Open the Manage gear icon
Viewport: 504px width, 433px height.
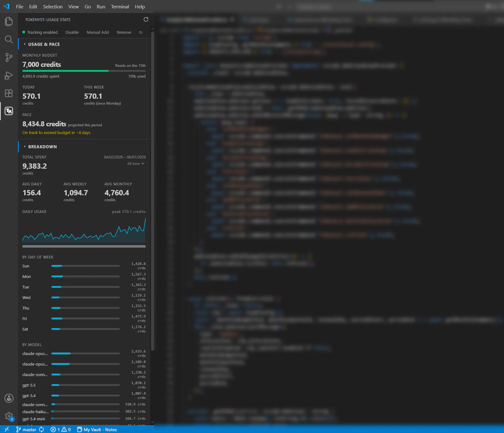click(9, 416)
